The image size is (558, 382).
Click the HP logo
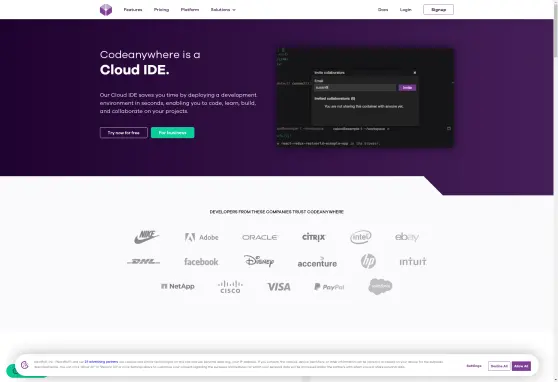pos(368,261)
